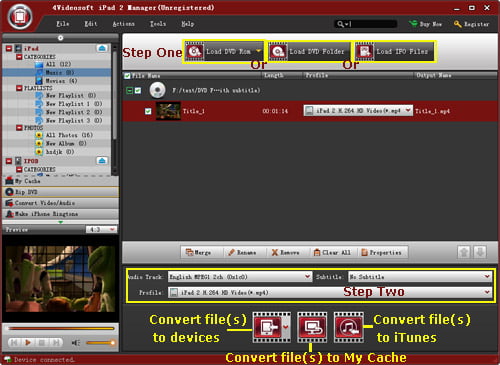Click the Load DVD Rom icon
The width and height of the screenshot is (500, 365).
pyautogui.click(x=195, y=52)
